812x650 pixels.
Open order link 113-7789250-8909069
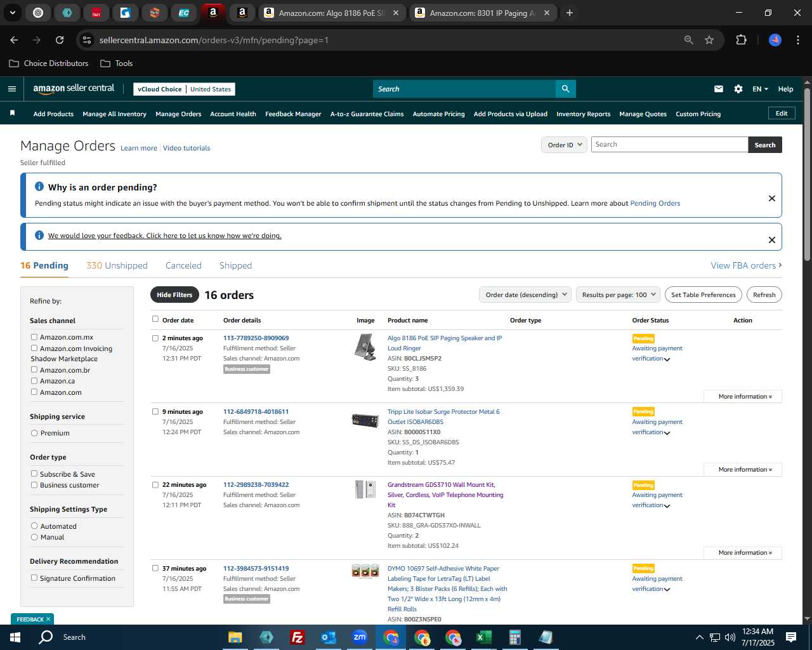click(x=256, y=338)
